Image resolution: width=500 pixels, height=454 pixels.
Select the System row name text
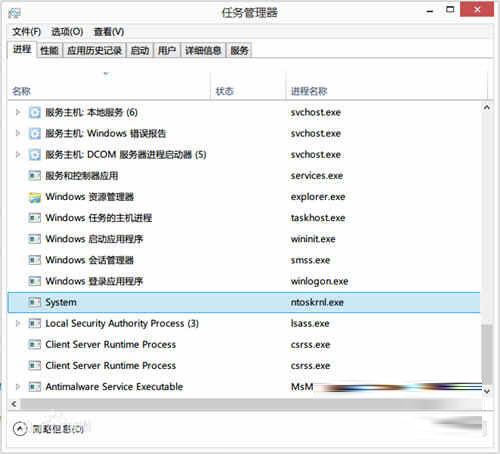click(61, 302)
